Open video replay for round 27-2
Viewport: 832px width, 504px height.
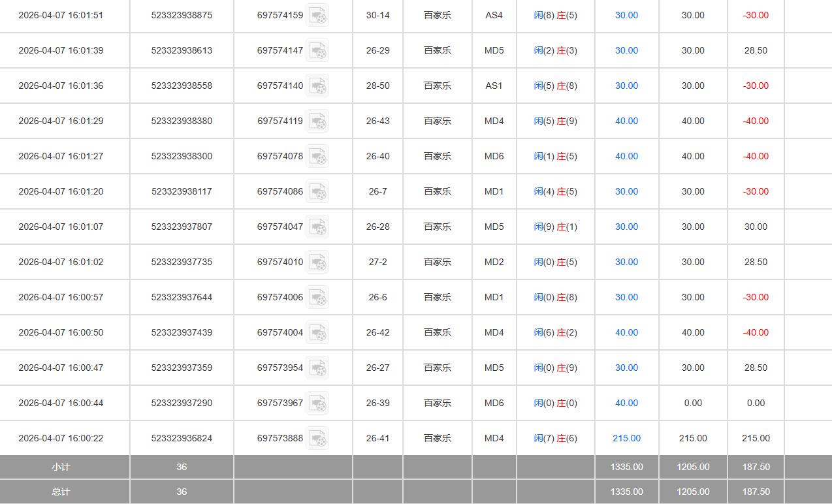pyautogui.click(x=318, y=262)
